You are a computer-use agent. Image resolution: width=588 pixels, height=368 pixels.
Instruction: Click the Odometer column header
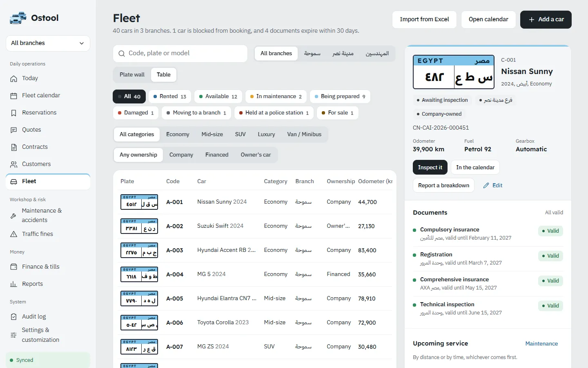point(375,182)
